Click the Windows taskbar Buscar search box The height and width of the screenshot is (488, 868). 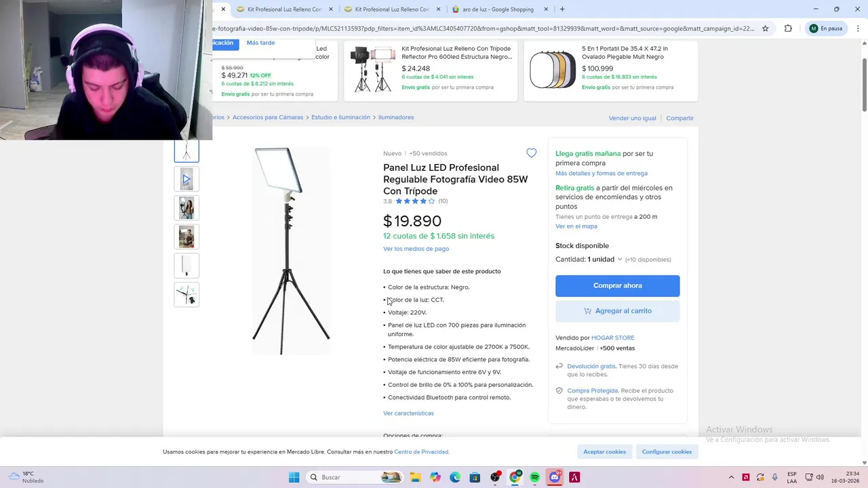(354, 477)
